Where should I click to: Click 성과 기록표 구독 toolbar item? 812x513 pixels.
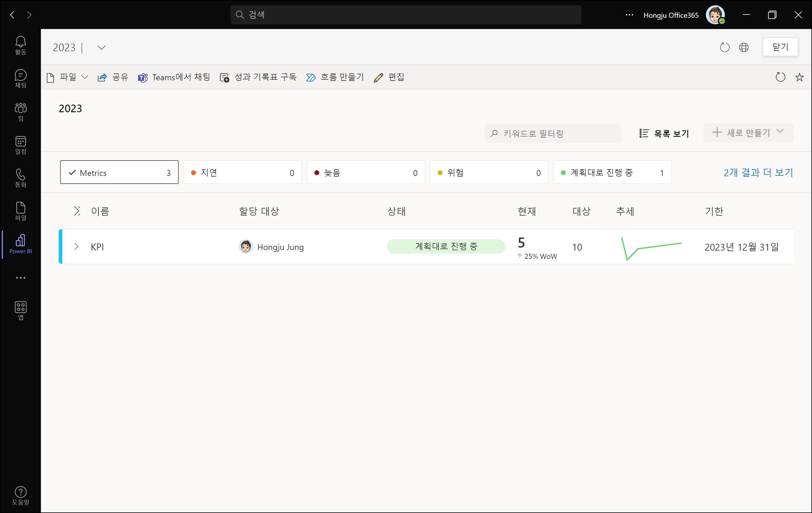coord(258,77)
